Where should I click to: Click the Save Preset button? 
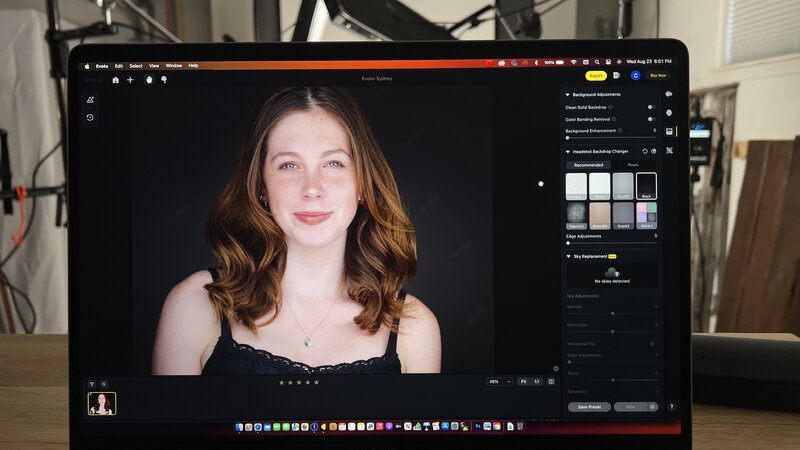click(589, 407)
